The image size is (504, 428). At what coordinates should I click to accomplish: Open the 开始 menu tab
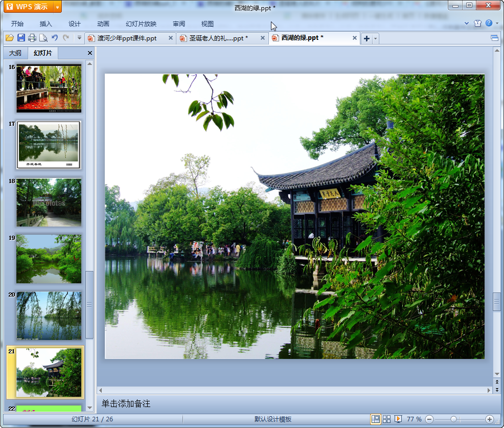(x=17, y=24)
